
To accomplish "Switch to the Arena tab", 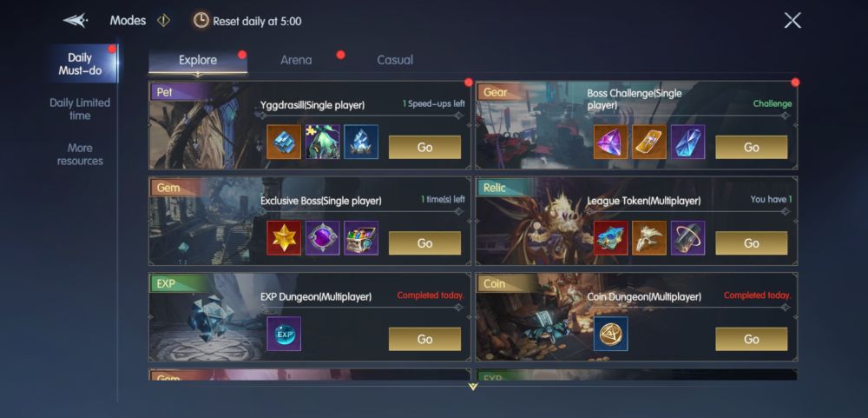I will 296,60.
